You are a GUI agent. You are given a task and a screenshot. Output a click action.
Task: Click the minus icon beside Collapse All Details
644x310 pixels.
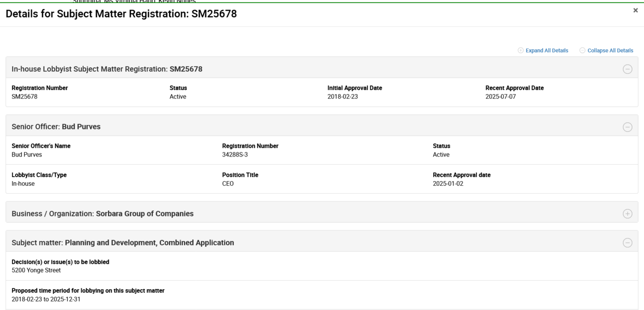pos(583,50)
